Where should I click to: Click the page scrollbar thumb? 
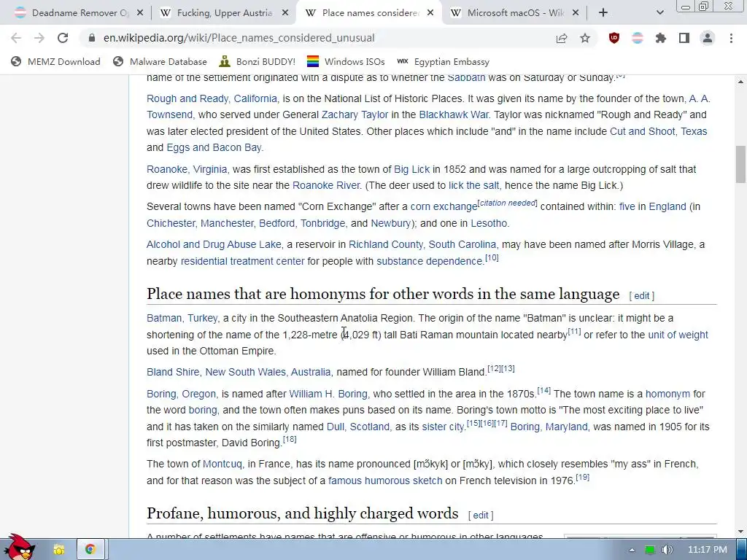pyautogui.click(x=740, y=164)
